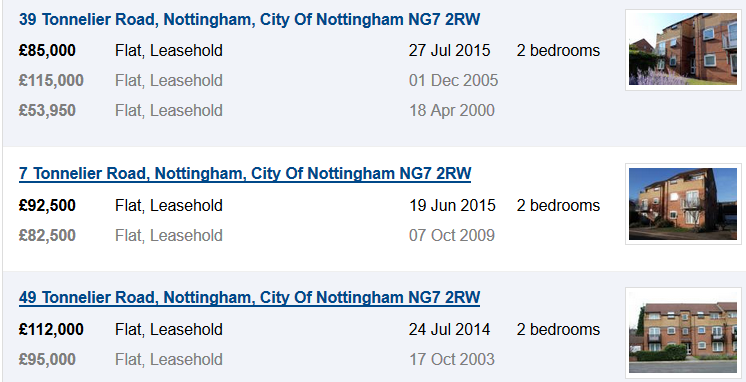The width and height of the screenshot is (746, 382).
Task: Select the £85,000 sale price
Action: (47, 50)
